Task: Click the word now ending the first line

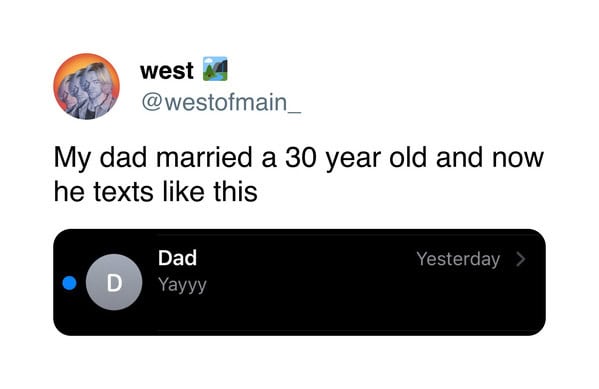Action: coord(518,159)
